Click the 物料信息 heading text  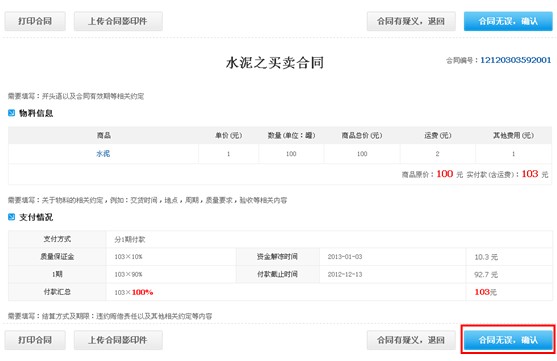coord(36,113)
